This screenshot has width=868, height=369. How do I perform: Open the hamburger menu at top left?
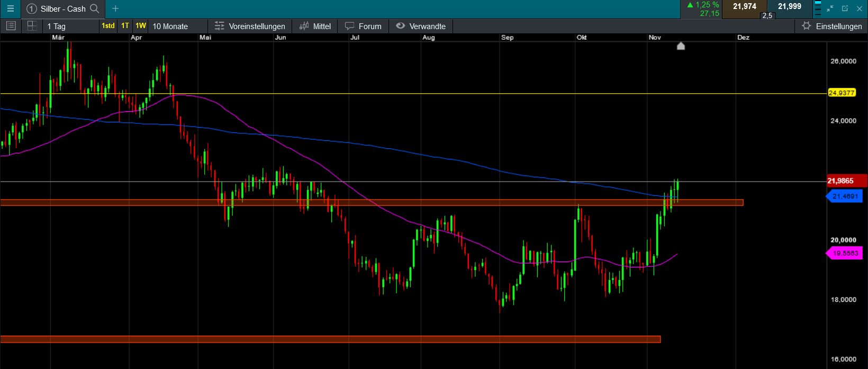tap(10, 8)
